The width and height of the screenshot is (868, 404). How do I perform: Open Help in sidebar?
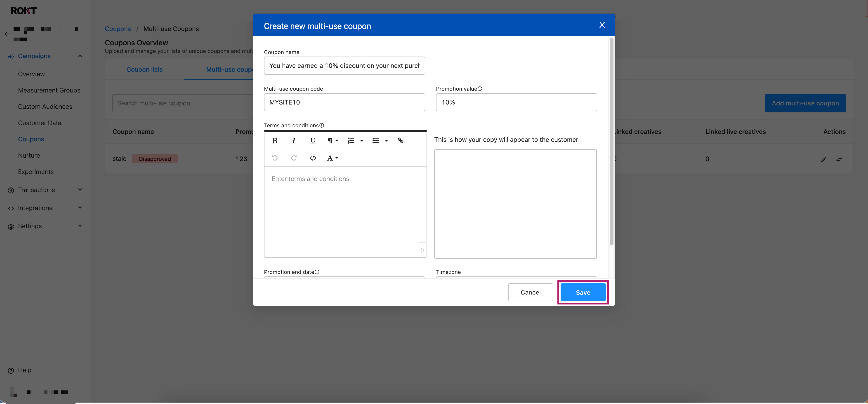coord(25,370)
